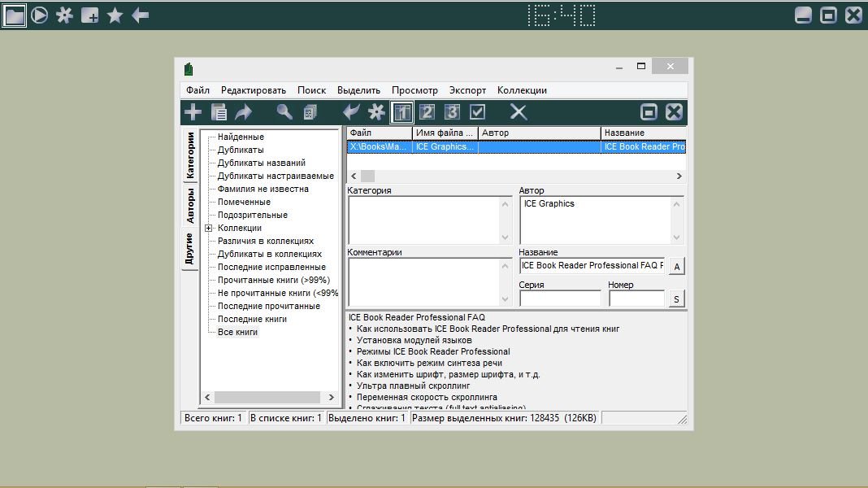Click the plus icon to add a book
The height and width of the screenshot is (488, 868).
pyautogui.click(x=193, y=112)
